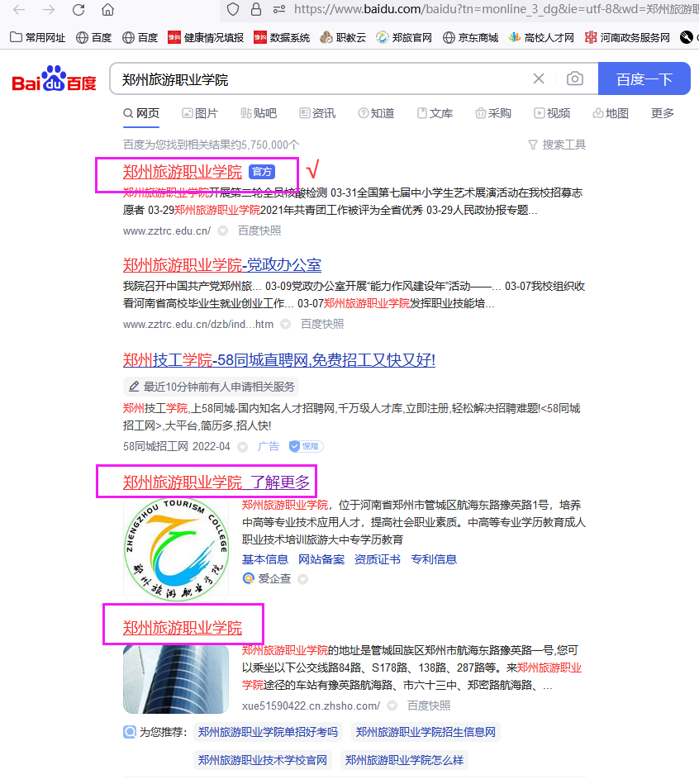This screenshot has width=699, height=784.
Task: Reload the page with the refresh icon
Action: tap(78, 9)
